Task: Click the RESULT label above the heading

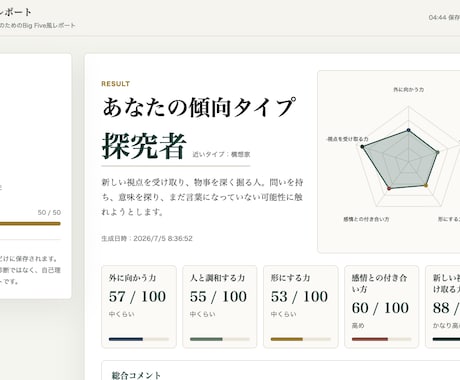Action: [x=116, y=84]
